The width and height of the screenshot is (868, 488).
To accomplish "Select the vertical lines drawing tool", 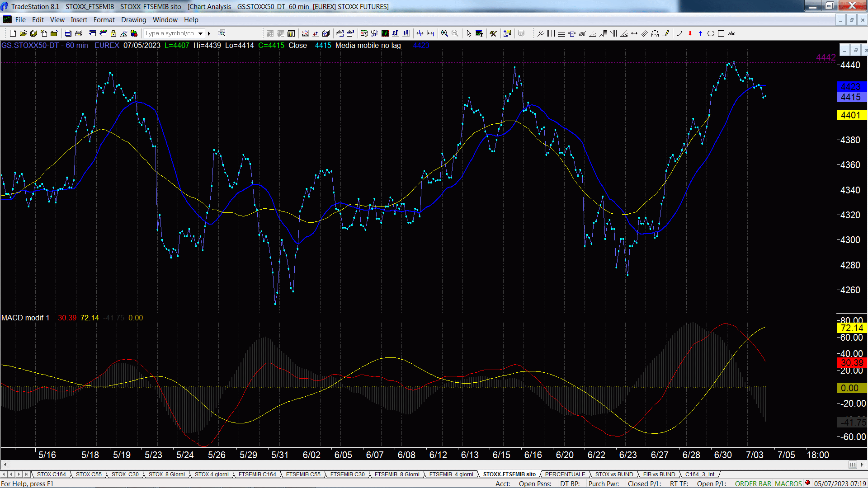I will coord(551,33).
